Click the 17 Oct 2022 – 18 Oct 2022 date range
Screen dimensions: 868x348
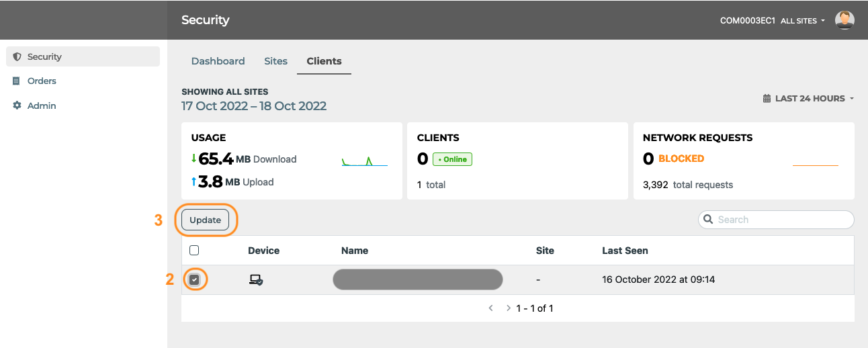[254, 106]
